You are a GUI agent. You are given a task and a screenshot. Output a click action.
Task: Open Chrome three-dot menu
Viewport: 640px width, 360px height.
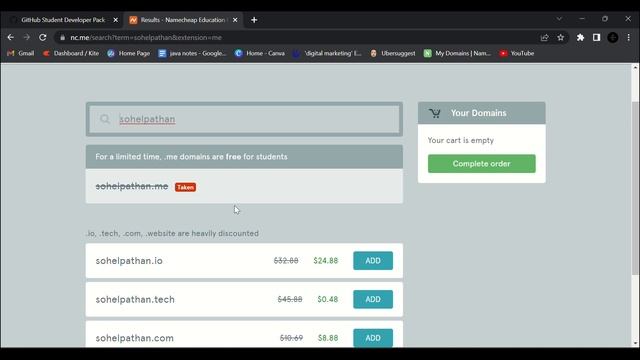pyautogui.click(x=629, y=38)
